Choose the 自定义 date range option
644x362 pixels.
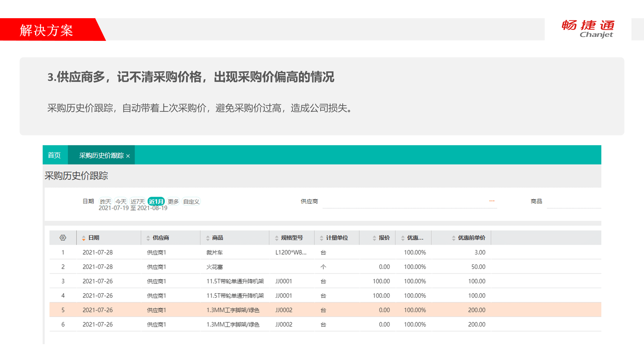191,201
